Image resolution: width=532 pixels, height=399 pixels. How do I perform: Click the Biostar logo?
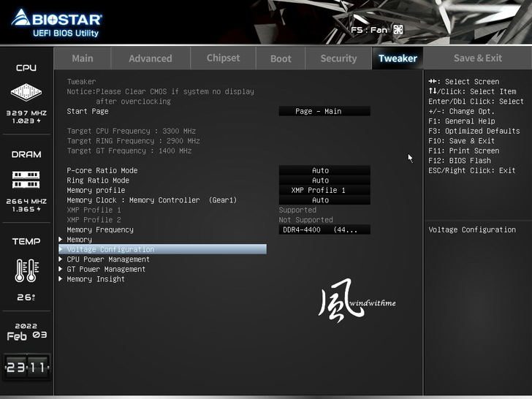pos(56,22)
